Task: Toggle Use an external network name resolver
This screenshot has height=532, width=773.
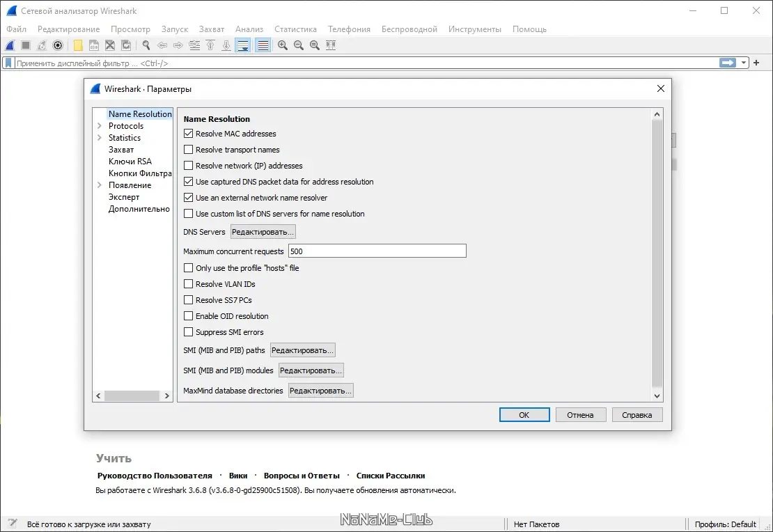Action: (x=188, y=198)
